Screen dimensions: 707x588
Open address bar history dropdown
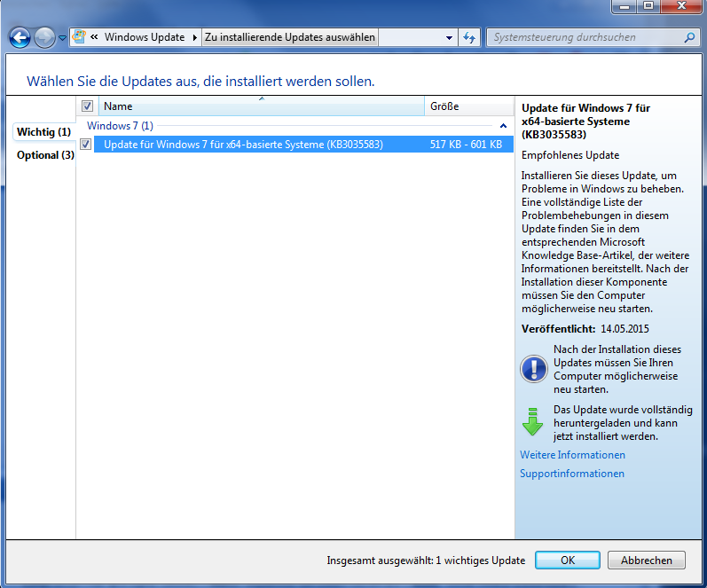coord(449,38)
